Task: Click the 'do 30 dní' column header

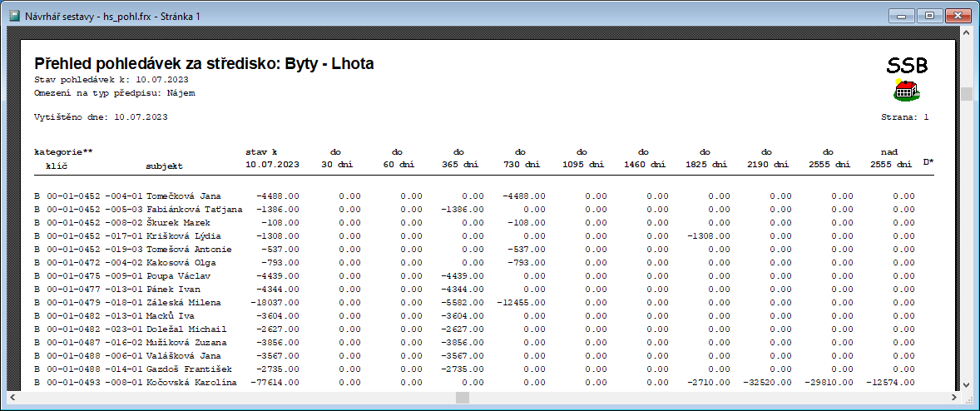Action: pyautogui.click(x=336, y=159)
